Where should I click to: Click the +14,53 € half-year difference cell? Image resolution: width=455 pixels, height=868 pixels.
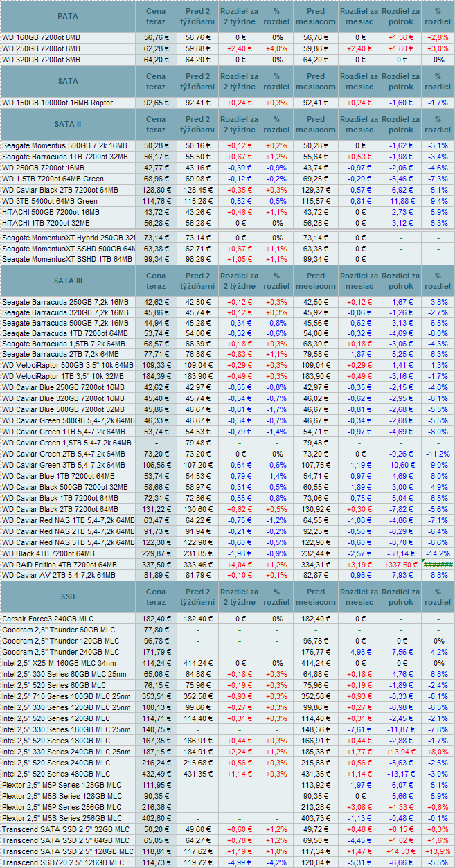pyautogui.click(x=401, y=851)
